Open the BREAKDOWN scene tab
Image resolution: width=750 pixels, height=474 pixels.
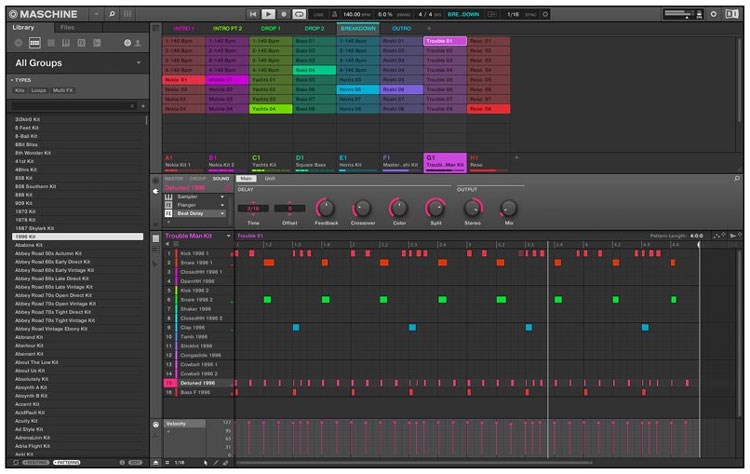[358, 29]
